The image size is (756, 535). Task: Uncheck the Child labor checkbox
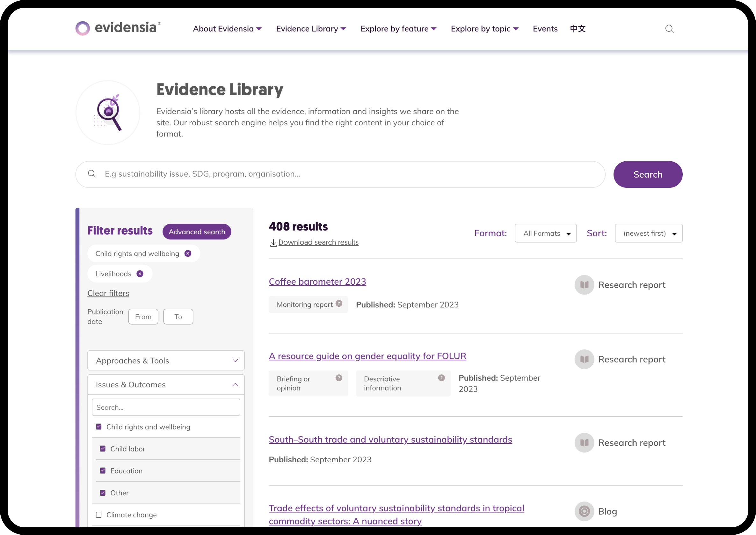103,449
